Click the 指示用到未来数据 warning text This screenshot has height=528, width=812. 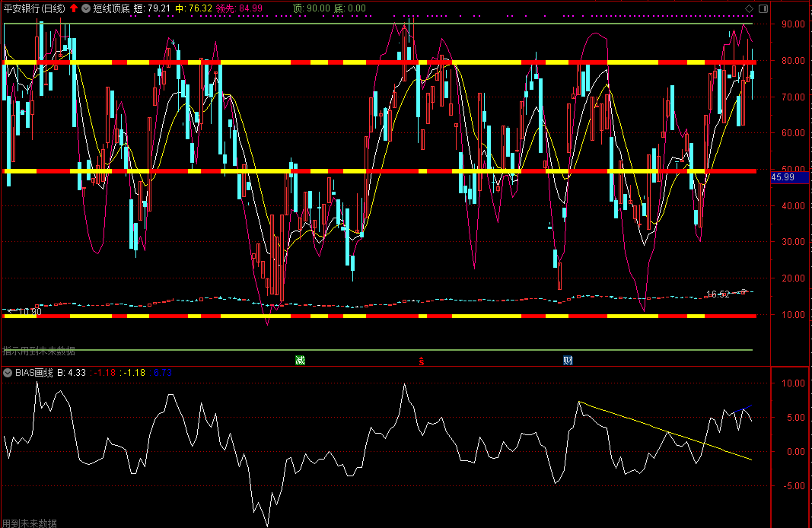pyautogui.click(x=39, y=351)
